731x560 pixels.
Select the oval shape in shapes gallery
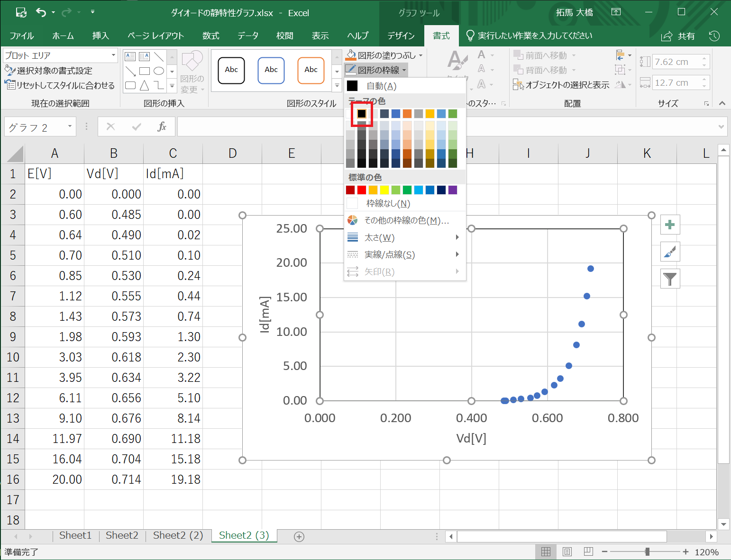pyautogui.click(x=159, y=71)
